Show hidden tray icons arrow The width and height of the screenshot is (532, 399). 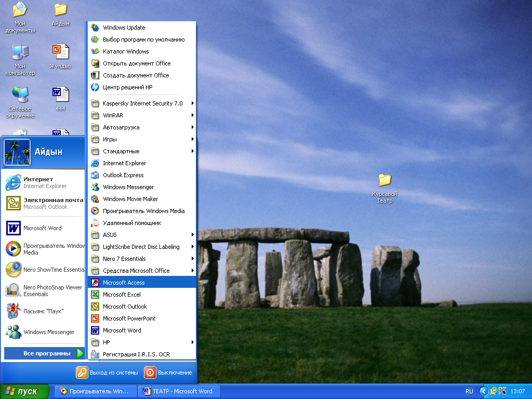pyautogui.click(x=483, y=391)
